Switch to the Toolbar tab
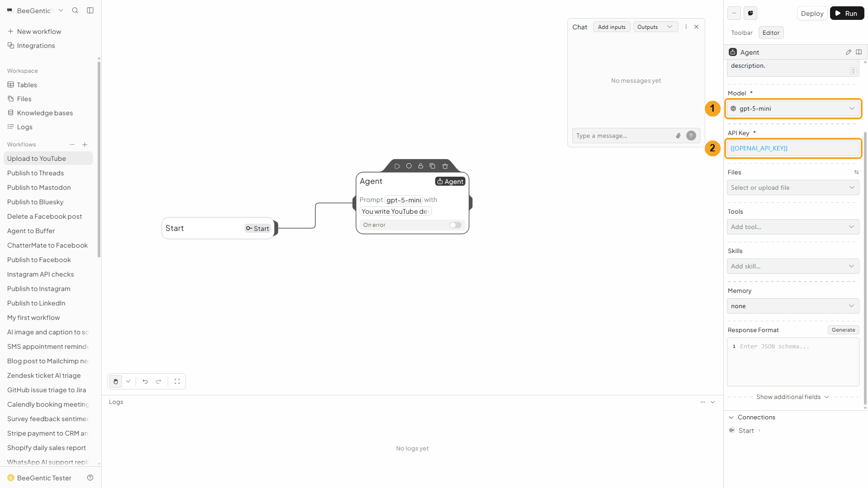The width and height of the screenshot is (868, 488). point(741,33)
